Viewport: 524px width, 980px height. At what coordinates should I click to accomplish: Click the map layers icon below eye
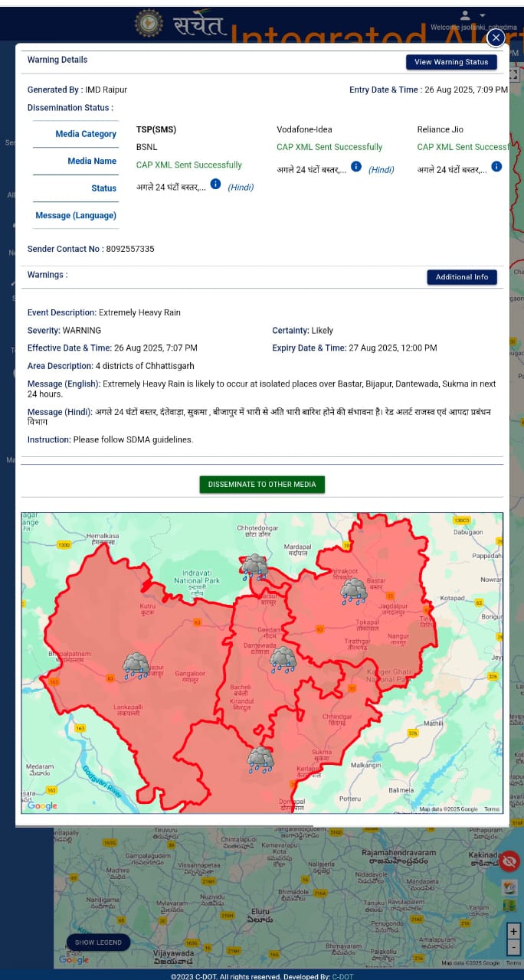[x=509, y=887]
